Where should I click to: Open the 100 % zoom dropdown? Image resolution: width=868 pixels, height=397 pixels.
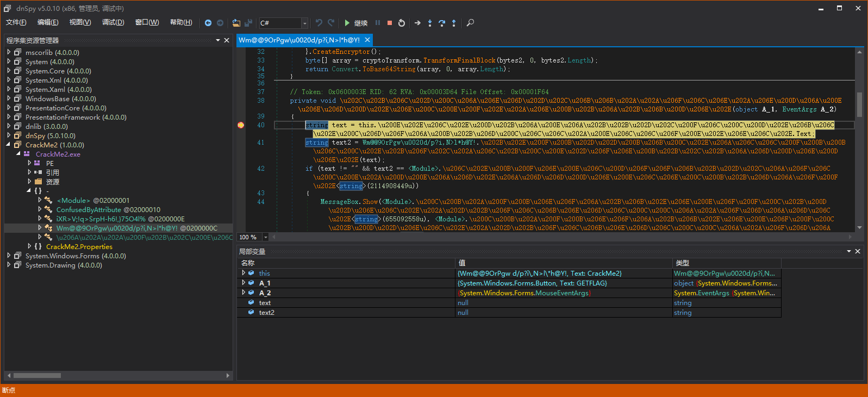coord(265,237)
